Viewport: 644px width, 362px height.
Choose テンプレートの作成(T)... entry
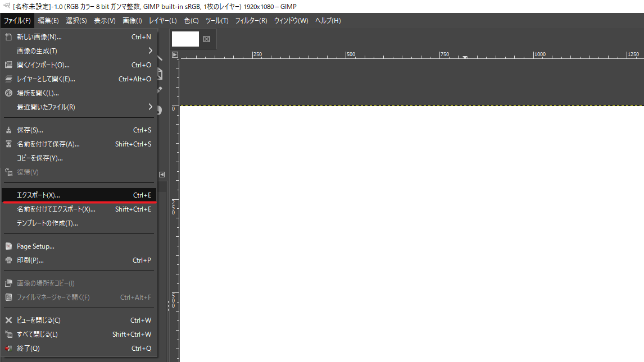click(79, 223)
